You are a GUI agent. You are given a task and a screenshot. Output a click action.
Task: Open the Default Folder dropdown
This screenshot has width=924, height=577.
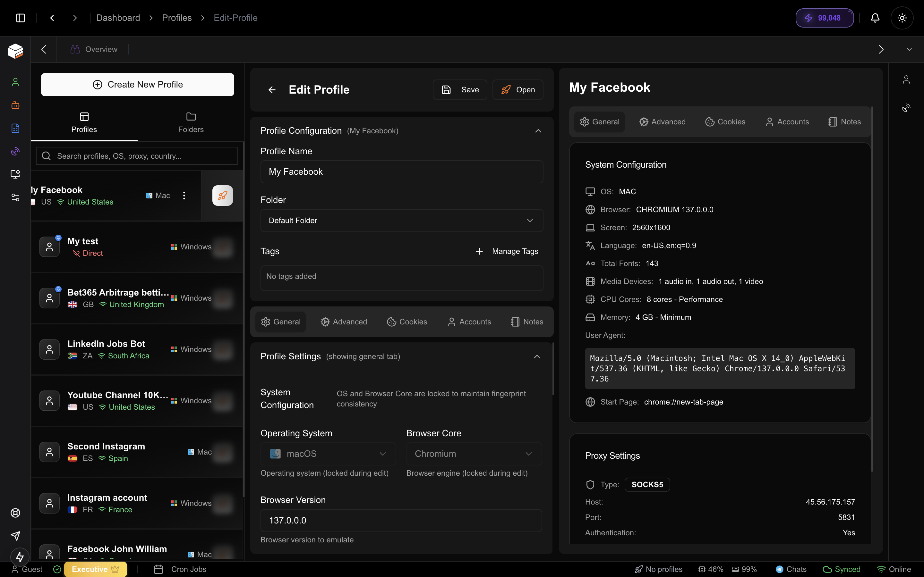tap(401, 221)
